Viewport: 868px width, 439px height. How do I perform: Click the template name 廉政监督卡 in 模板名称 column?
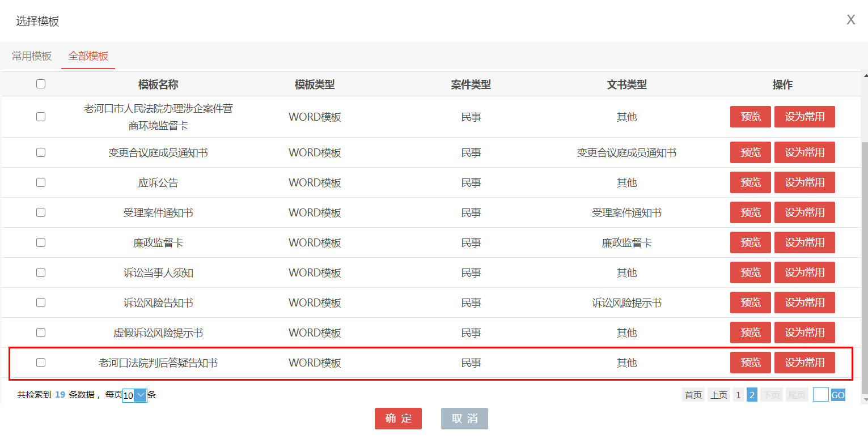(158, 243)
